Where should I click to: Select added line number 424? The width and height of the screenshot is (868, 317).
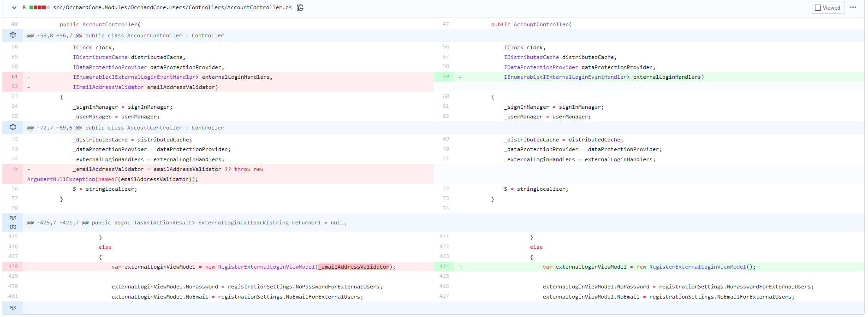click(444, 266)
